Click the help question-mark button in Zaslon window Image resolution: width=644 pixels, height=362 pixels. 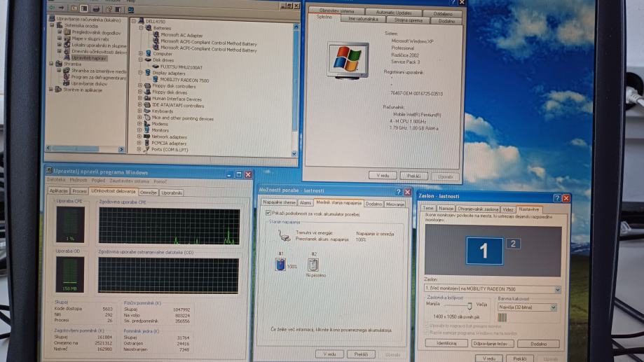point(556,198)
